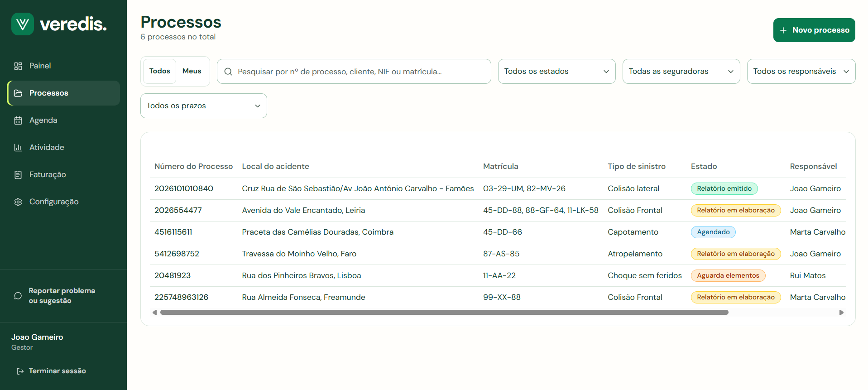
Task: Click the Atividade bar chart icon
Action: point(18,148)
